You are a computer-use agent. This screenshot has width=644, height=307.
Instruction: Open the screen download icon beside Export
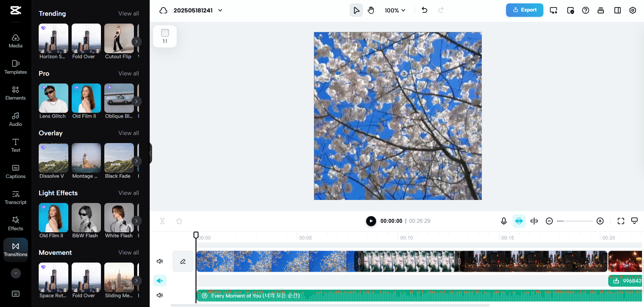coord(553,10)
